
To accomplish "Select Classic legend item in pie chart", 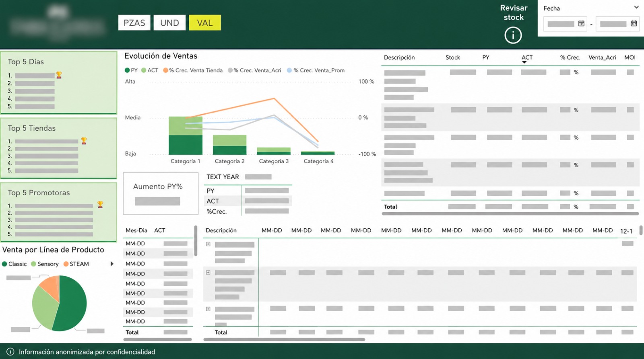I will [14, 264].
